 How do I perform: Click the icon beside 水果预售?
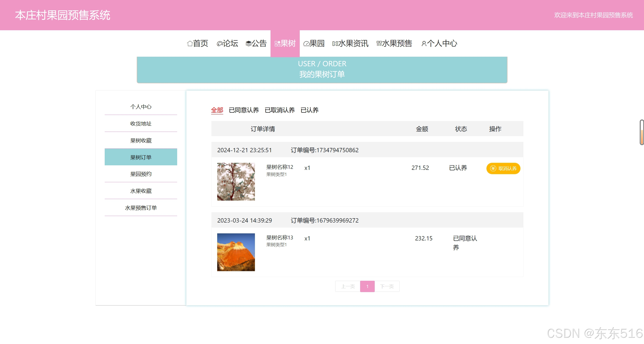coord(379,44)
